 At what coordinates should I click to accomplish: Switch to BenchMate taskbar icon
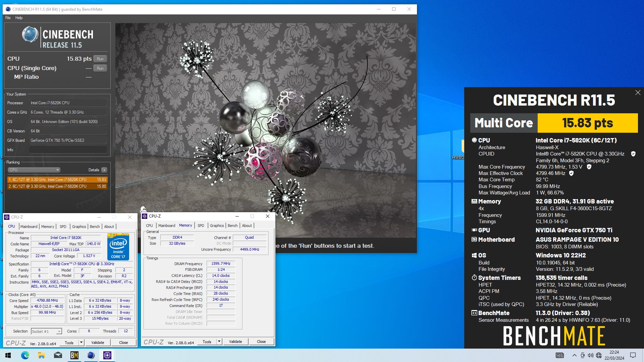click(74, 355)
